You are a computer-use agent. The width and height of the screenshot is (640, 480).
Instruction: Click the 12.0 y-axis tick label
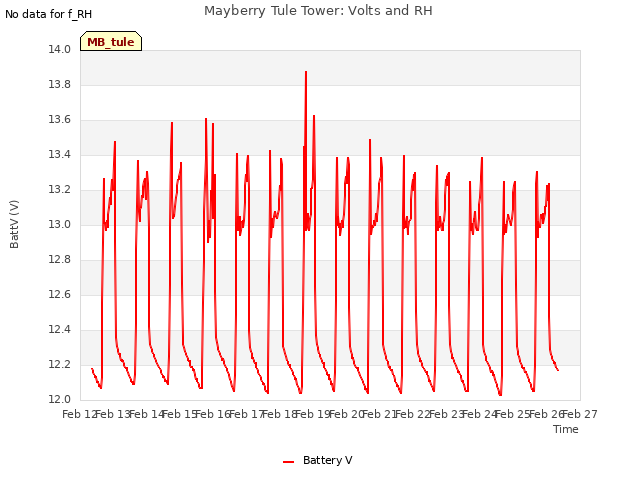coord(59,399)
